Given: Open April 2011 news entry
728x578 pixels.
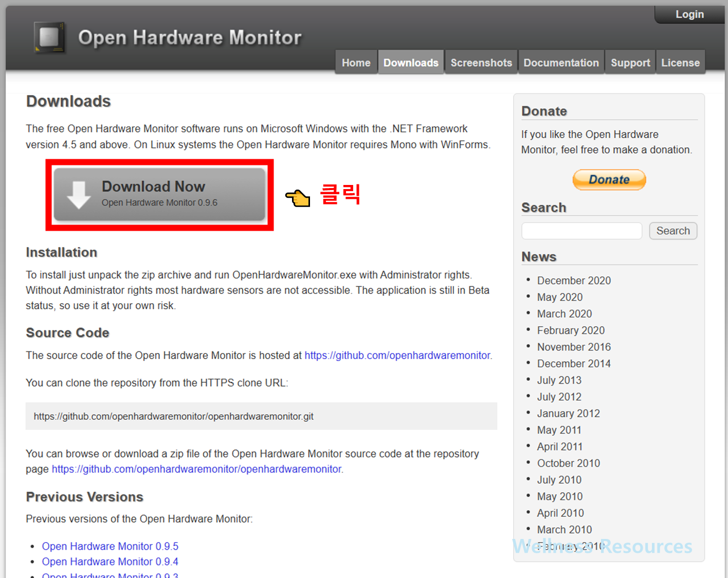Looking at the screenshot, I should pos(560,446).
